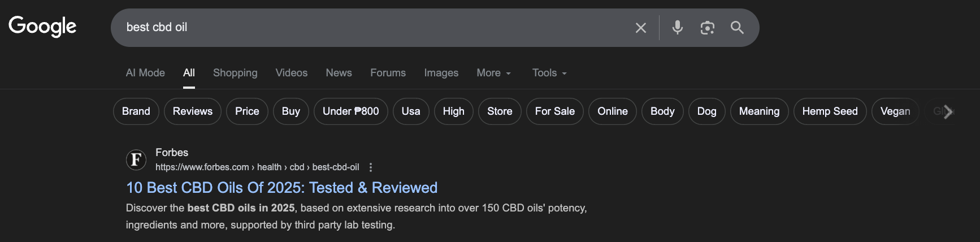Open the Shopping tab
The width and height of the screenshot is (980, 242).
(x=235, y=73)
